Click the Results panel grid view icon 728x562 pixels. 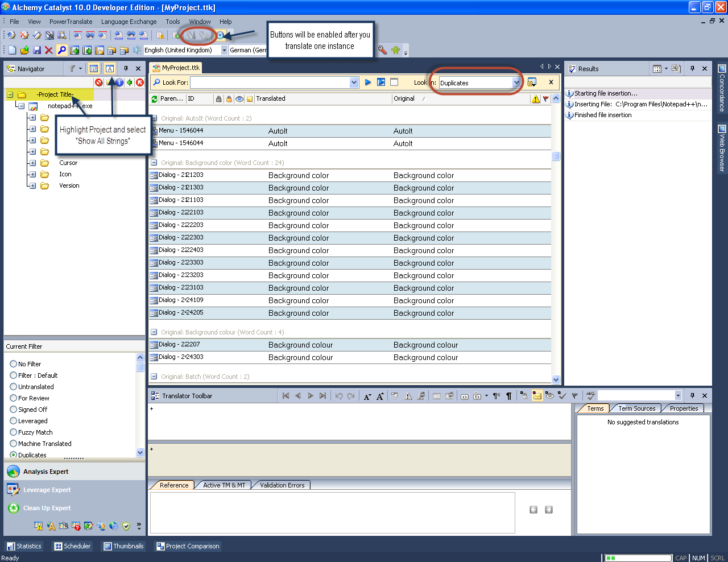[x=657, y=69]
